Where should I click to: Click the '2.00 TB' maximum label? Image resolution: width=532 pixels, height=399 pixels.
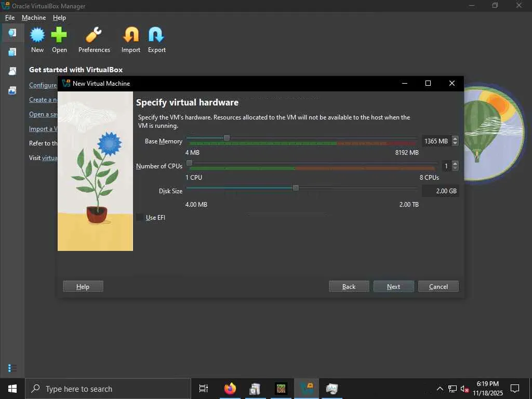tap(409, 205)
